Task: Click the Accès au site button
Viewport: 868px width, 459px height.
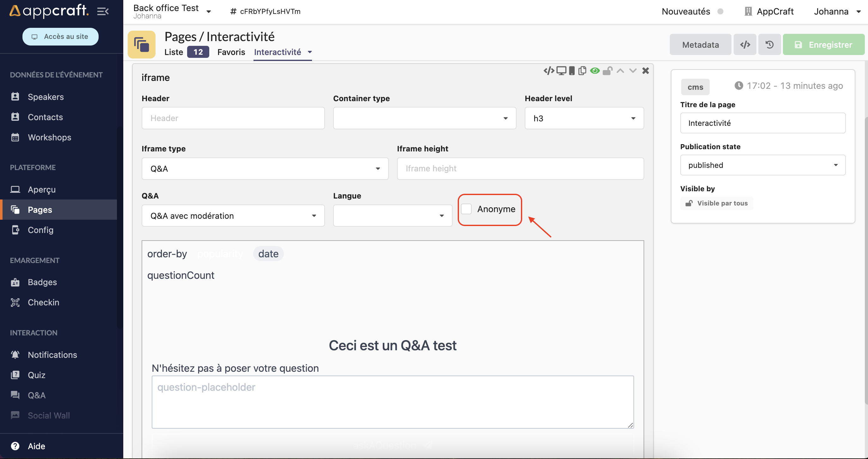Action: [x=60, y=36]
